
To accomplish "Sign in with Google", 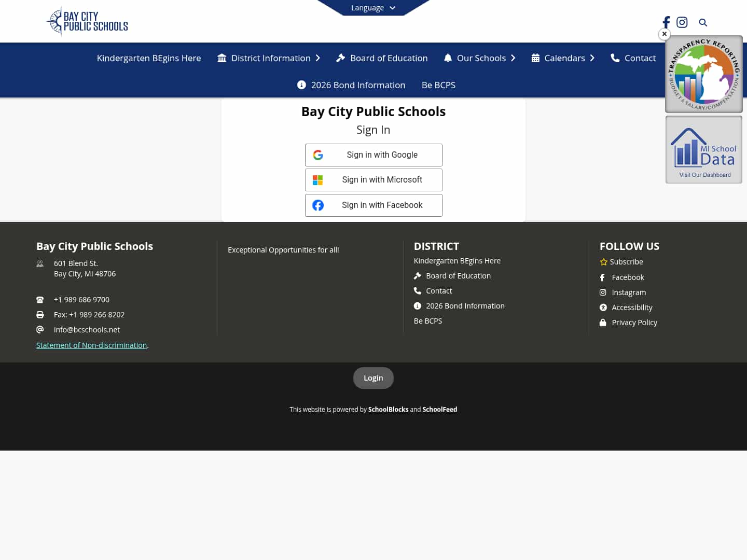I will (x=374, y=155).
